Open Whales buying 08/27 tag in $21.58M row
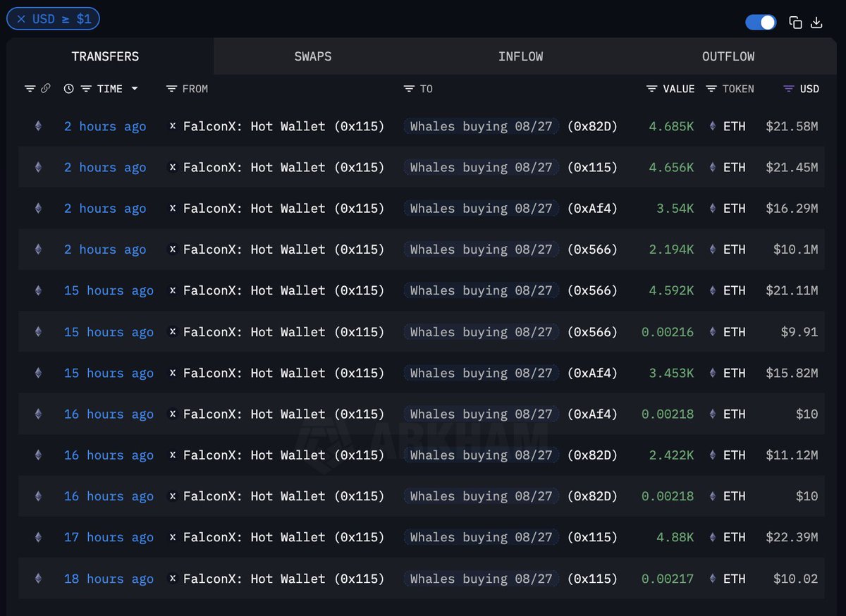This screenshot has height=616, width=846. pos(482,126)
